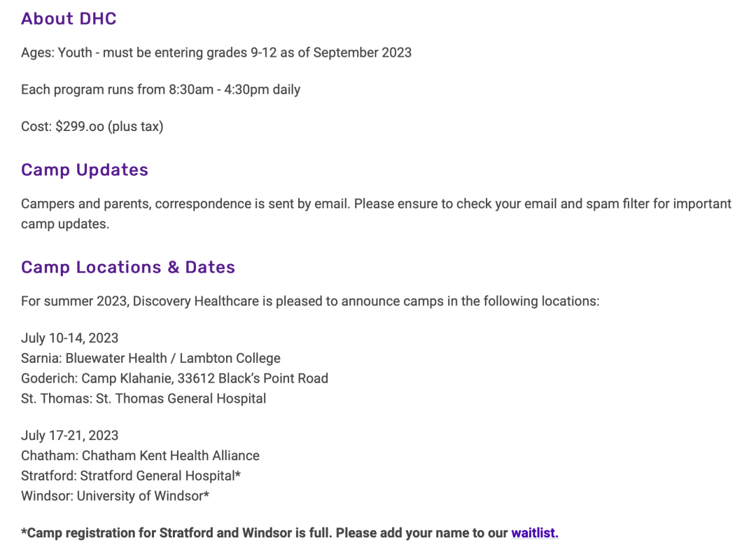Click the Chatham Kent Health Alliance line
The image size is (756, 545).
(x=140, y=456)
